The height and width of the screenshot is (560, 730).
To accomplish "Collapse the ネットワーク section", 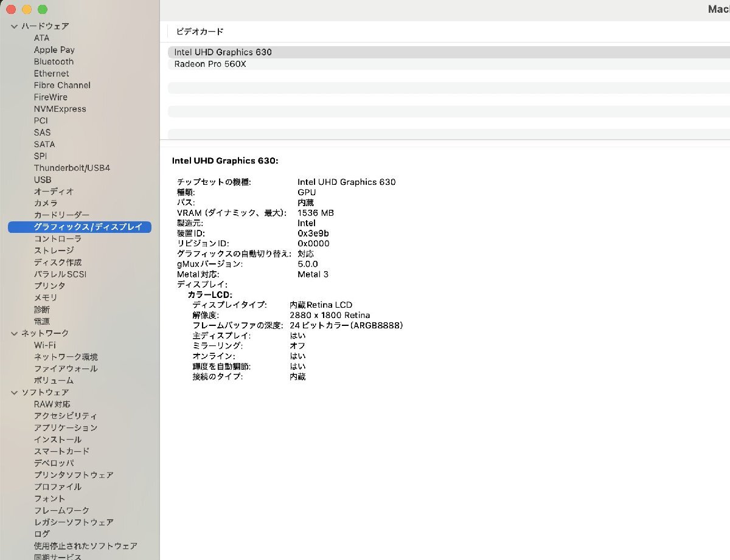I will coord(14,333).
